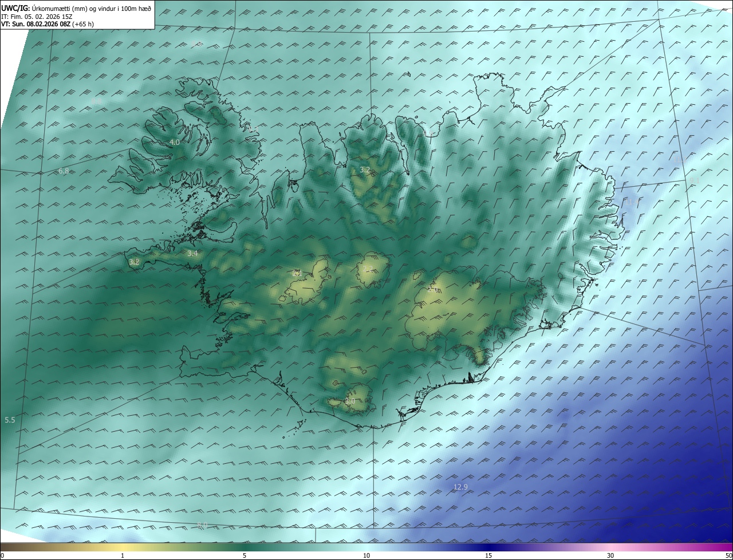Viewport: 733px width, 560px height.
Task: Click the '6.8' value on the map
Action: (64, 171)
